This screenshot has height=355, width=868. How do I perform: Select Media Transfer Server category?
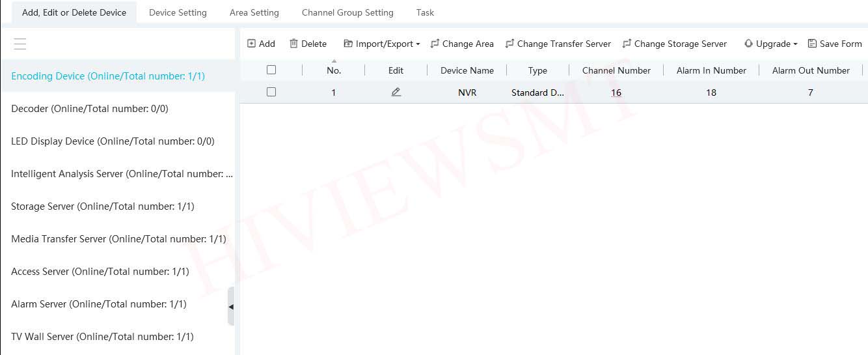(x=118, y=239)
